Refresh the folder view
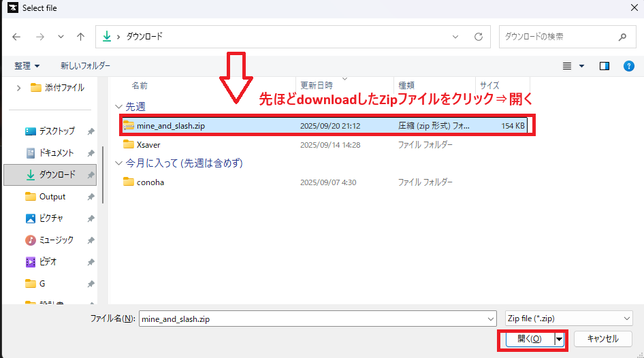The width and height of the screenshot is (644, 358). click(x=479, y=37)
